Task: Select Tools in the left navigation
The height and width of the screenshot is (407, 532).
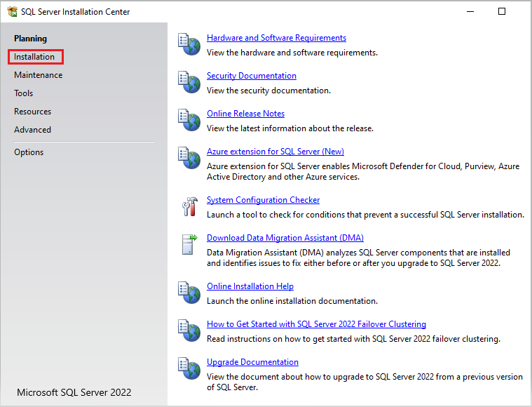Action: tap(23, 93)
